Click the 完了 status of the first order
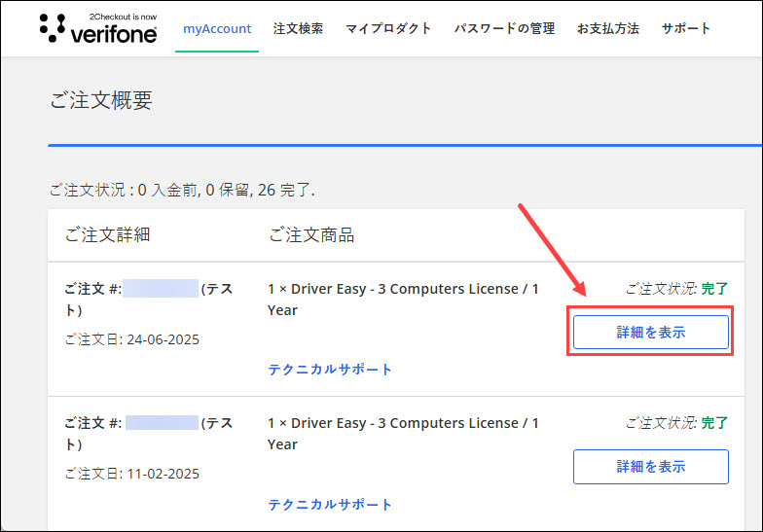Image resolution: width=763 pixels, height=532 pixels. coord(714,289)
